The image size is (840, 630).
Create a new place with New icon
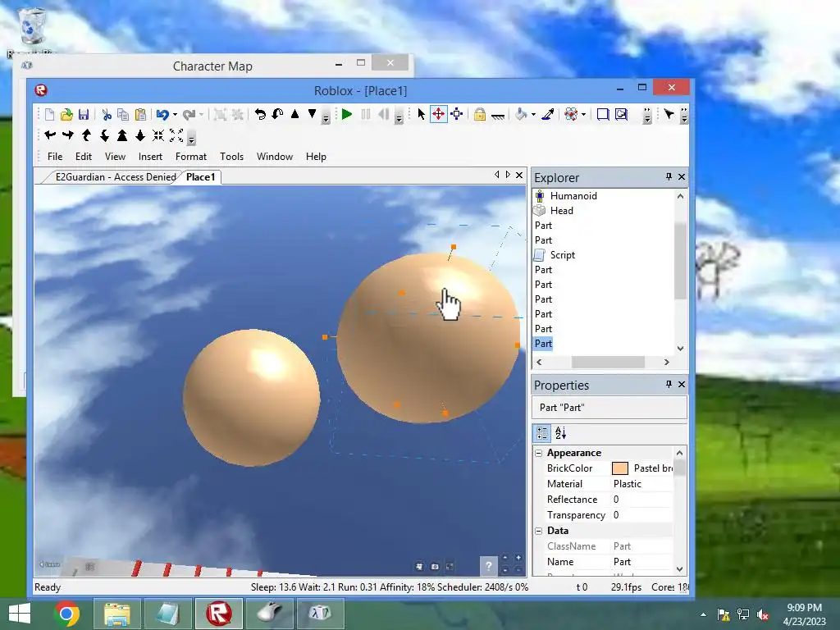coord(50,114)
